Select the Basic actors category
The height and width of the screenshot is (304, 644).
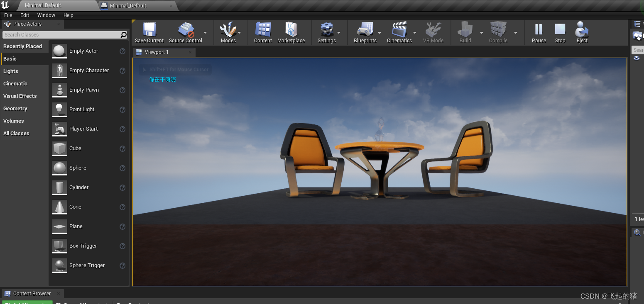pos(24,59)
